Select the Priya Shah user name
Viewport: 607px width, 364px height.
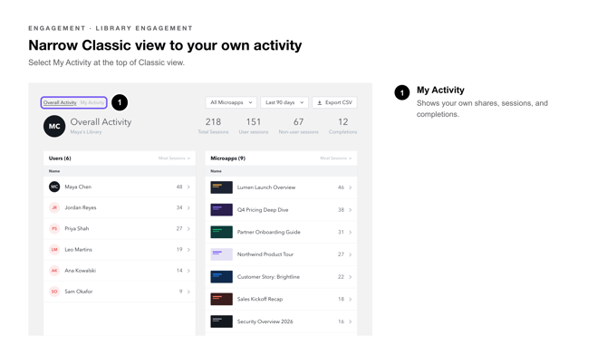click(x=77, y=228)
